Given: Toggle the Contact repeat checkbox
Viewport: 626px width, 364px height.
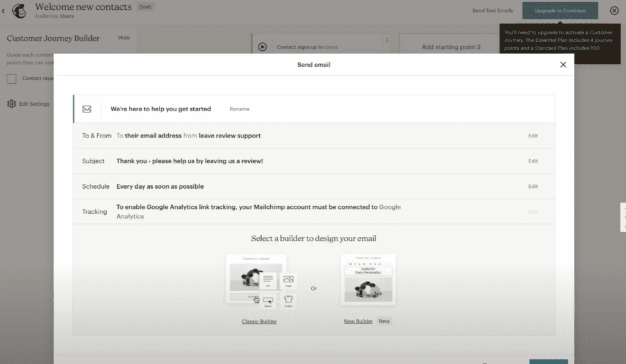Looking at the screenshot, I should (x=12, y=78).
